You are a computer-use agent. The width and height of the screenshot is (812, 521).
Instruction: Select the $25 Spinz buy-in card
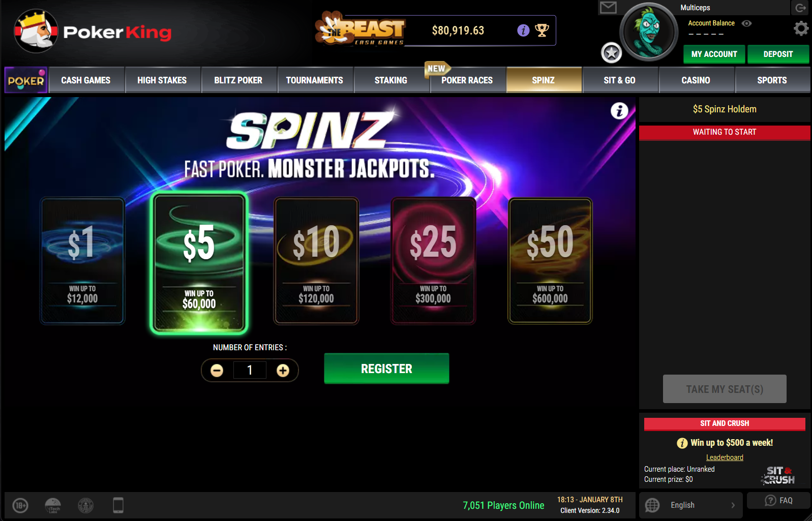pyautogui.click(x=433, y=261)
